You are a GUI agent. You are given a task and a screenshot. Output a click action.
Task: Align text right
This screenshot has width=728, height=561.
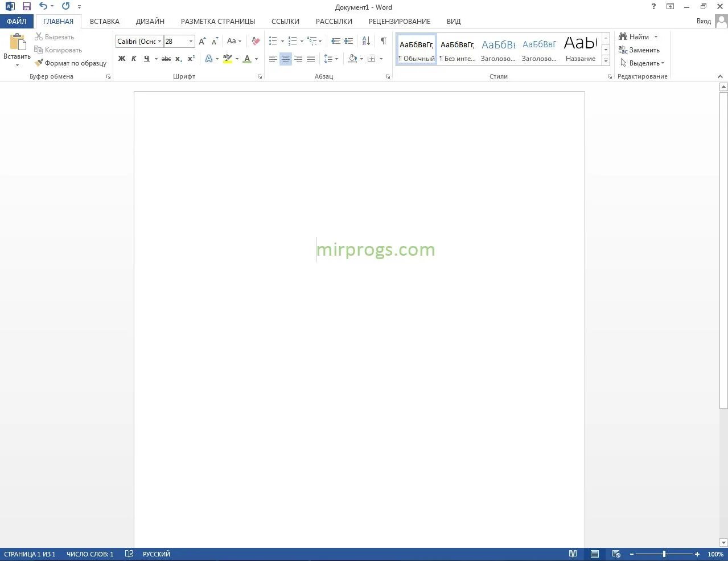tap(298, 59)
